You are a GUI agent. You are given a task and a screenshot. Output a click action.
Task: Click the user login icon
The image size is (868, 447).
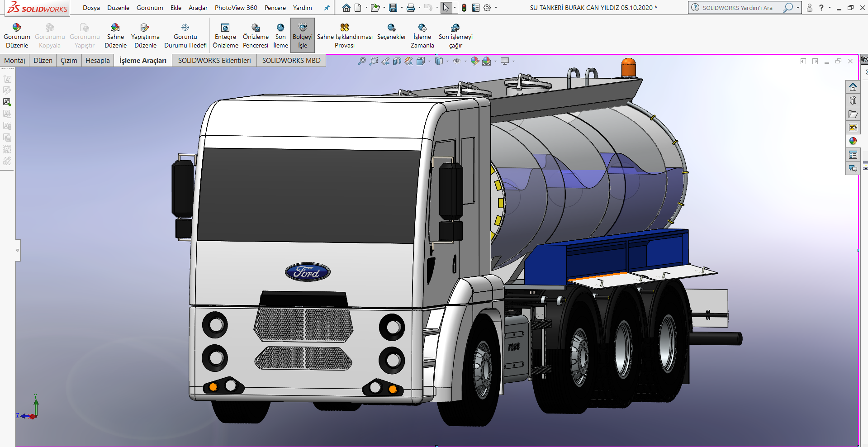point(810,8)
